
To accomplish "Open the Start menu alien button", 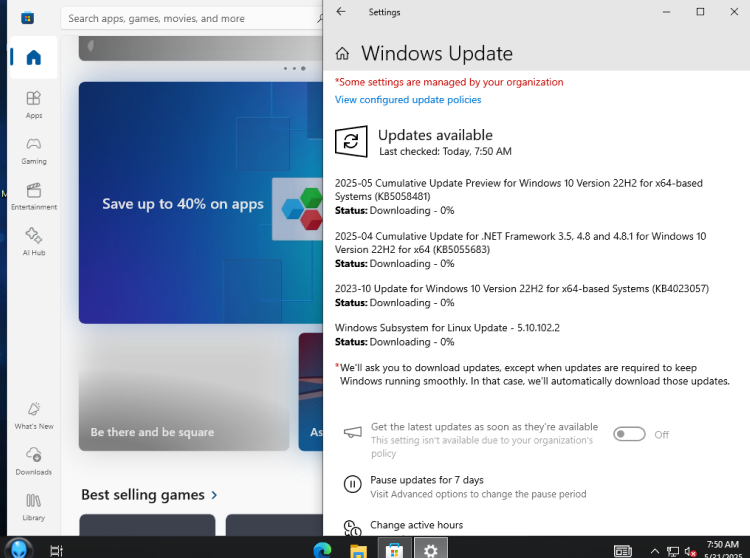I will click(19, 548).
